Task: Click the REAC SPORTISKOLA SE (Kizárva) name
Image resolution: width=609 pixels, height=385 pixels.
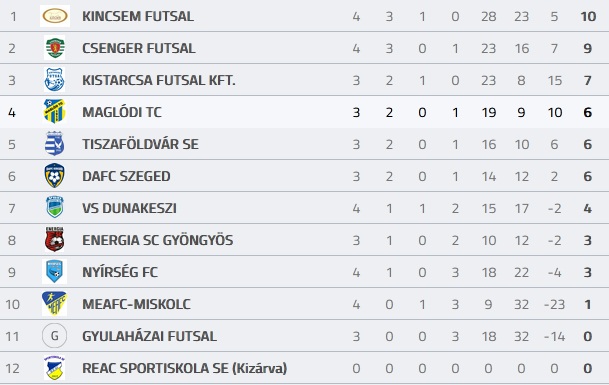Action: [x=184, y=368]
